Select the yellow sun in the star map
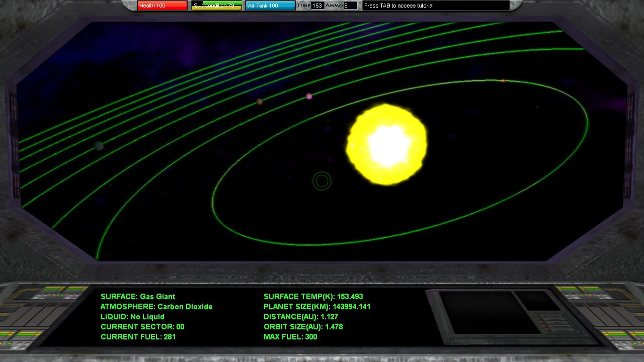 pos(387,144)
